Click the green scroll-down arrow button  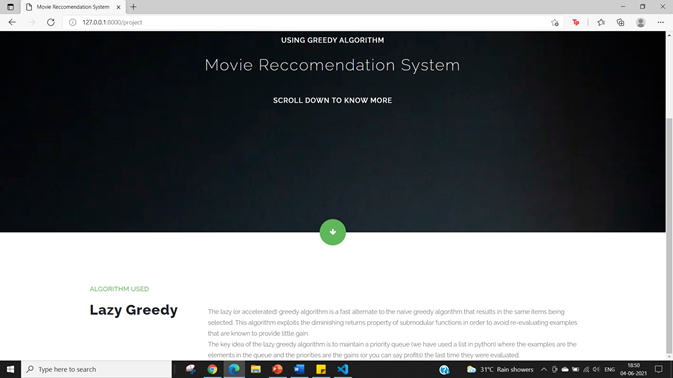[333, 232]
